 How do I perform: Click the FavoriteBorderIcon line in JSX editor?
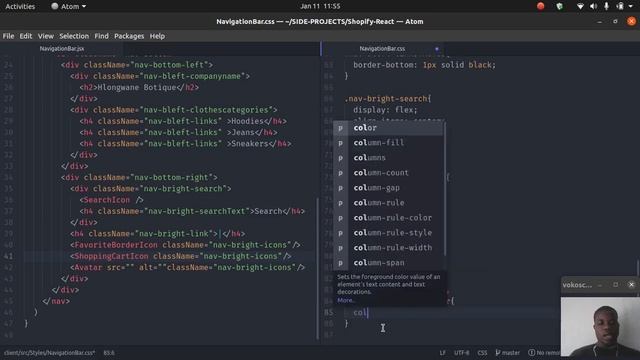click(185, 245)
